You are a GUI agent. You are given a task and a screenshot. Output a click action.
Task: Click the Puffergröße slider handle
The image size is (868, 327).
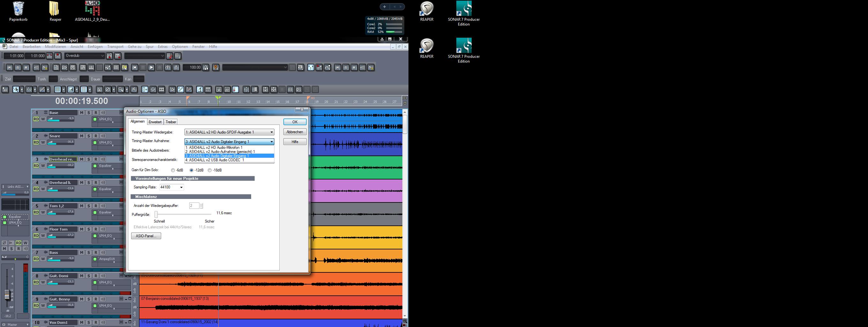(156, 214)
